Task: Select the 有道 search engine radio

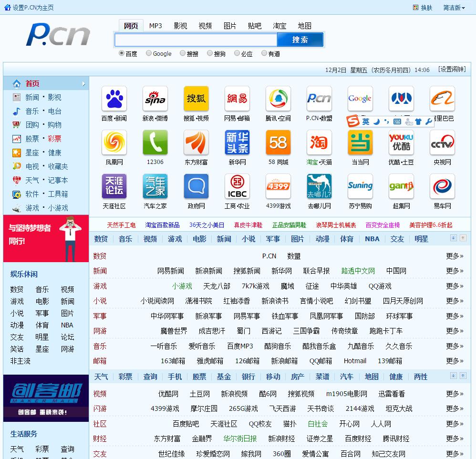Action: [x=264, y=53]
